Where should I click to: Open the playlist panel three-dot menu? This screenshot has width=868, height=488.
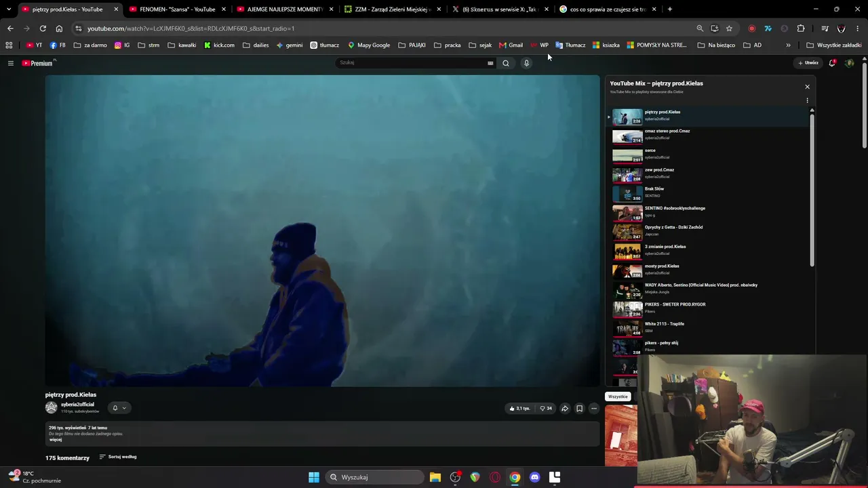click(807, 100)
